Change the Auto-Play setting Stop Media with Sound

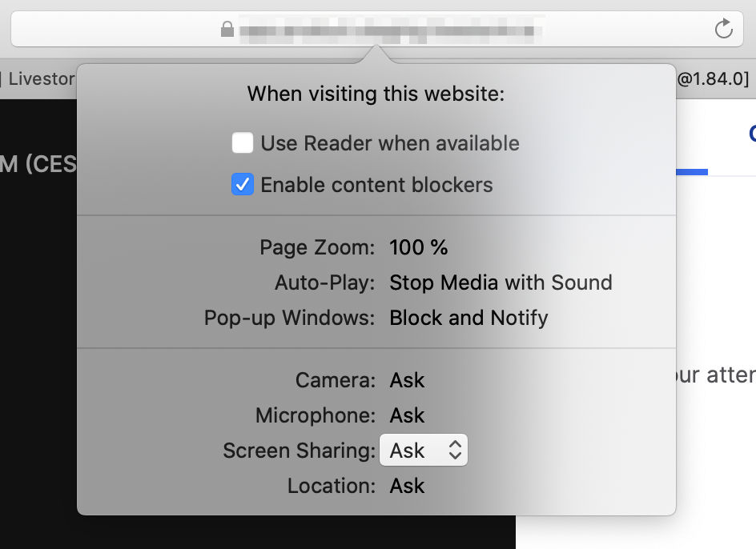(x=501, y=283)
